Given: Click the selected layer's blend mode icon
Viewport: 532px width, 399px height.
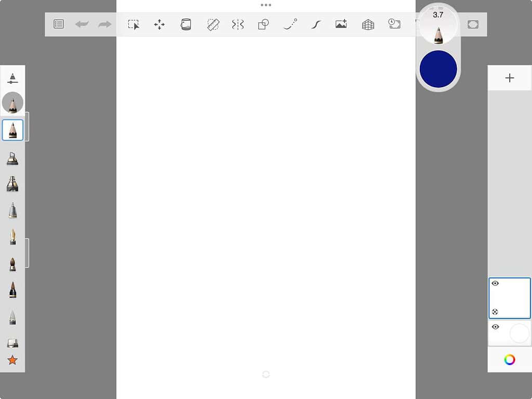Looking at the screenshot, I should [x=495, y=312].
